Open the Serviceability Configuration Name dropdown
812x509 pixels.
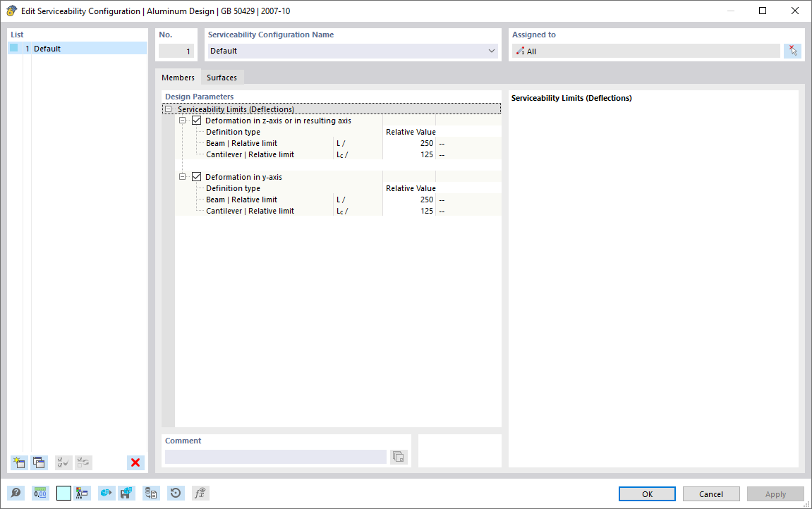491,51
